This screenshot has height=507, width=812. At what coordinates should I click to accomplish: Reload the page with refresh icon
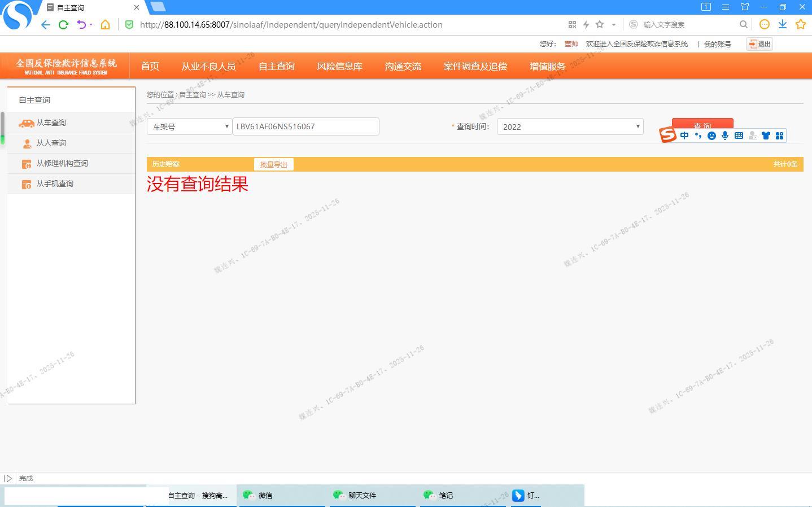click(63, 25)
